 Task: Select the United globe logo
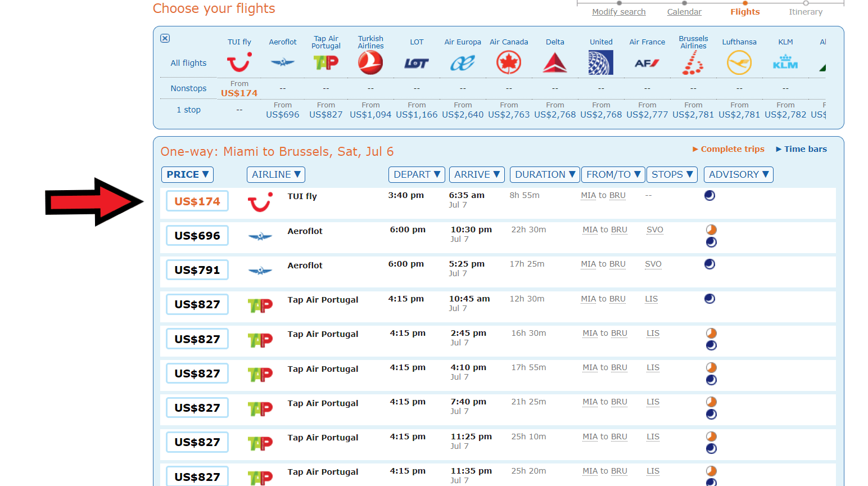(601, 62)
